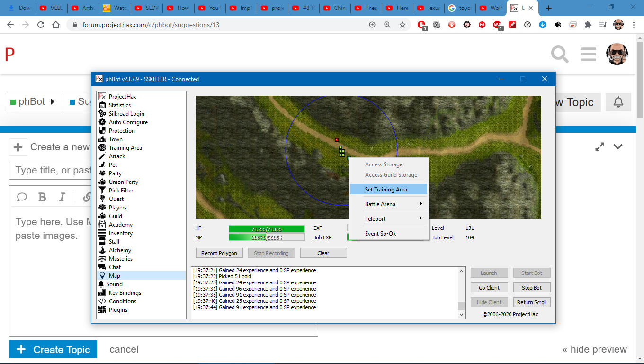Open the Sound bell icon in sidebar
This screenshot has width=644, height=364.
click(101, 284)
